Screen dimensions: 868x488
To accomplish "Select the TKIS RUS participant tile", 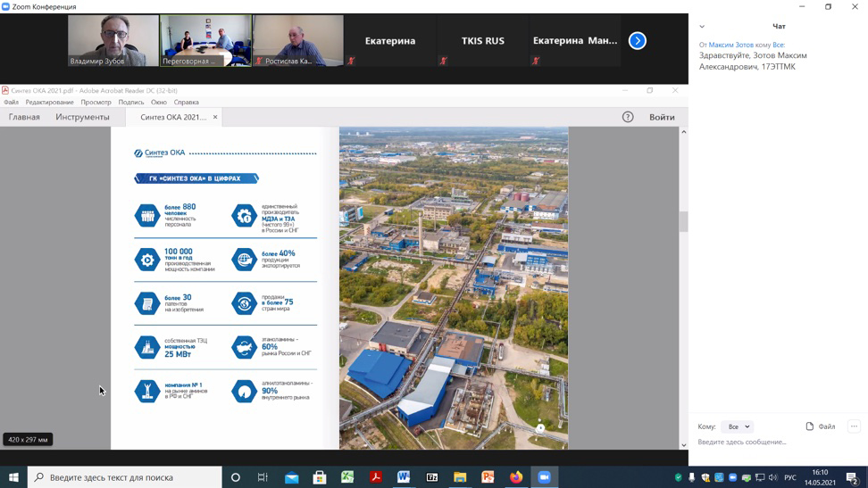I will pyautogui.click(x=483, y=40).
